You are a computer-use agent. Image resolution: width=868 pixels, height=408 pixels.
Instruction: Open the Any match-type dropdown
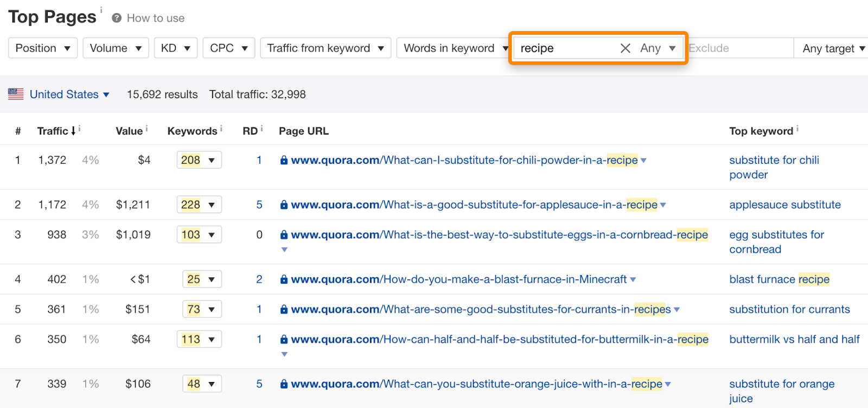coord(658,48)
